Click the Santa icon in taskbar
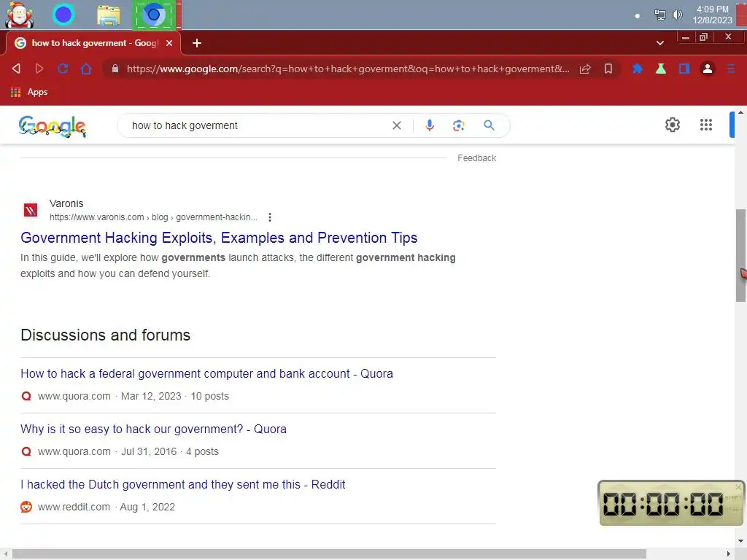This screenshot has height=560, width=747. tap(19, 15)
